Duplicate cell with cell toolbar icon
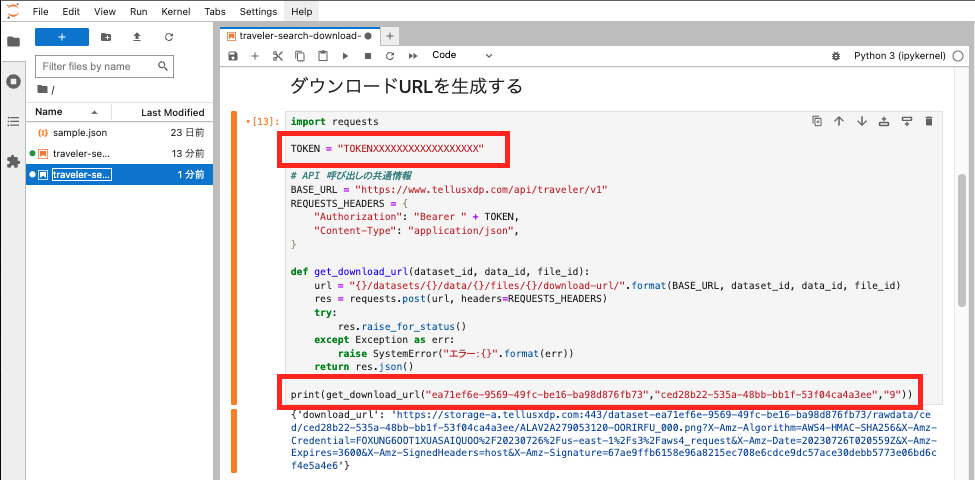 click(x=816, y=121)
